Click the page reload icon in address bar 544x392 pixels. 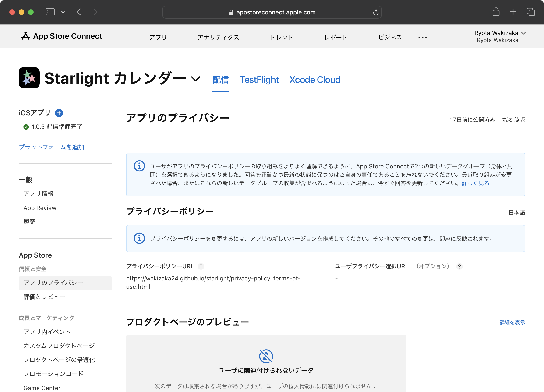pyautogui.click(x=376, y=12)
